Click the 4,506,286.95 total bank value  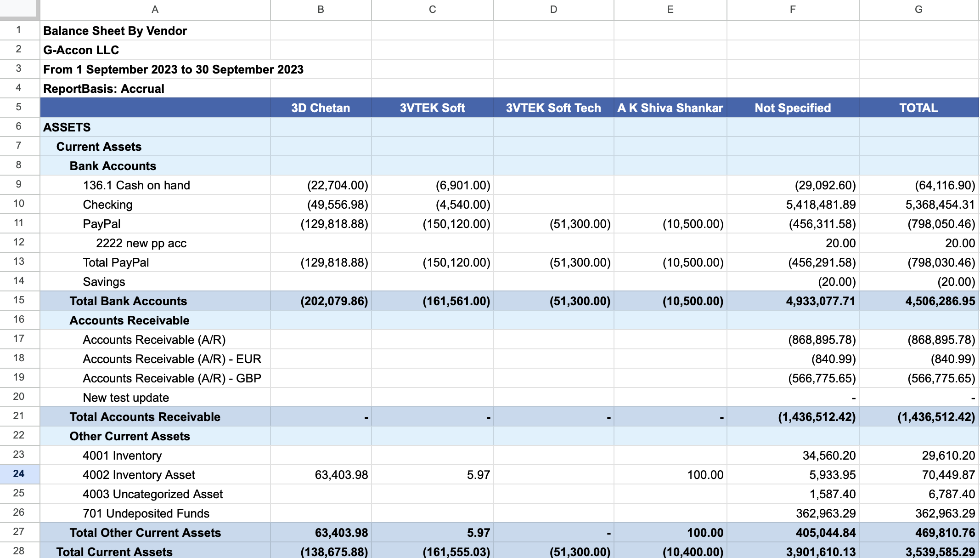(x=940, y=301)
